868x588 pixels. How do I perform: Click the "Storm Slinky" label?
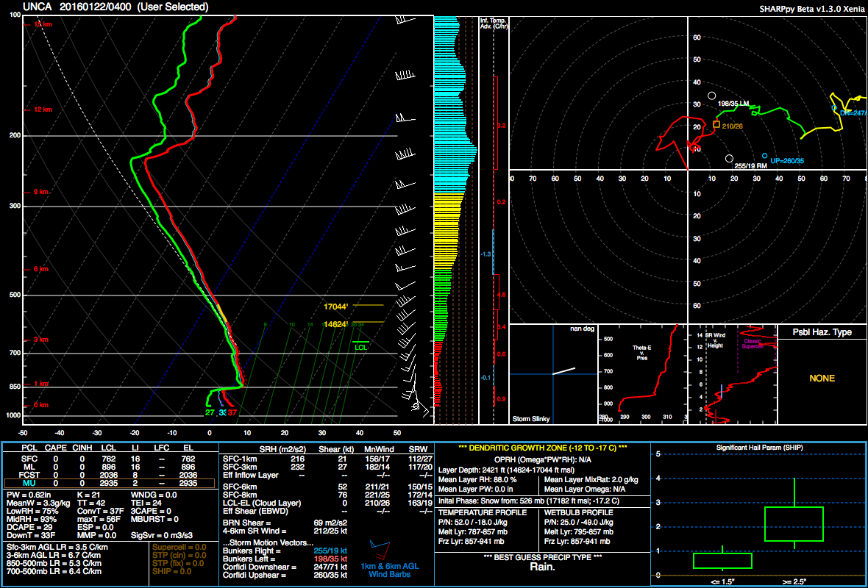[531, 419]
